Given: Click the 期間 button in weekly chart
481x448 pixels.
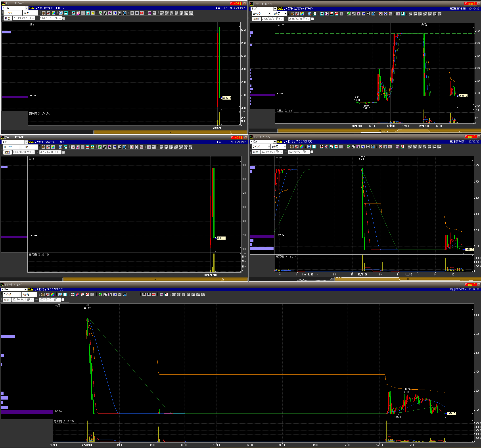Looking at the screenshot, I should (x=8, y=18).
